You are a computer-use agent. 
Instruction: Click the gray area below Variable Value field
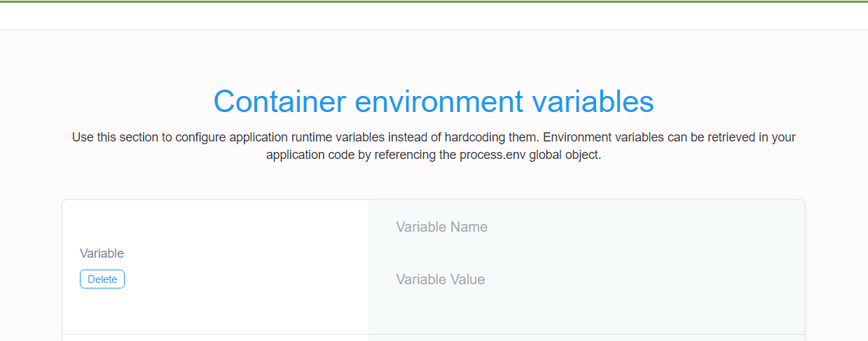586,314
